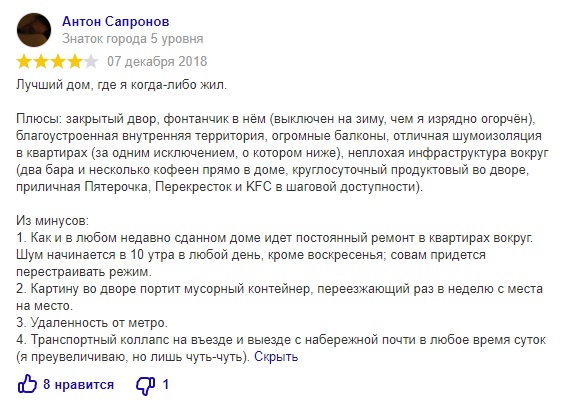Click the '8 нравится' like label
This screenshot has height=413, width=565.
79,385
